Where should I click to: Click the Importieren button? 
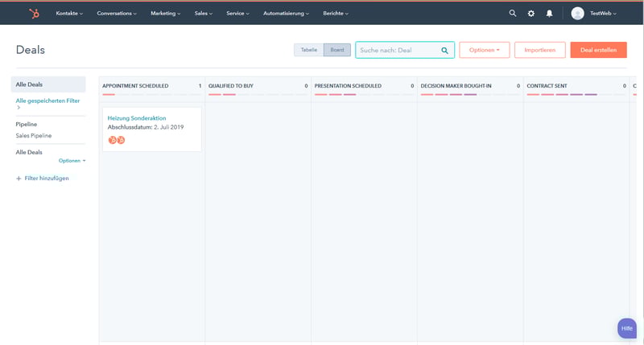[539, 50]
